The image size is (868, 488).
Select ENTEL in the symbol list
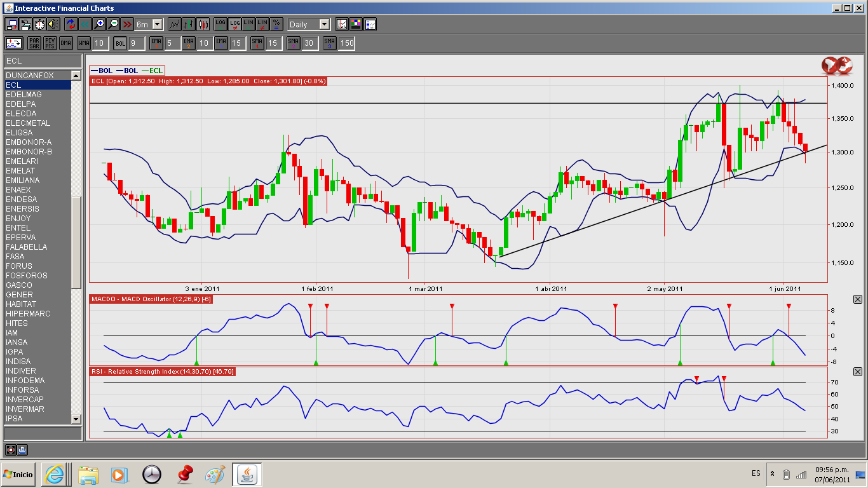coord(37,228)
